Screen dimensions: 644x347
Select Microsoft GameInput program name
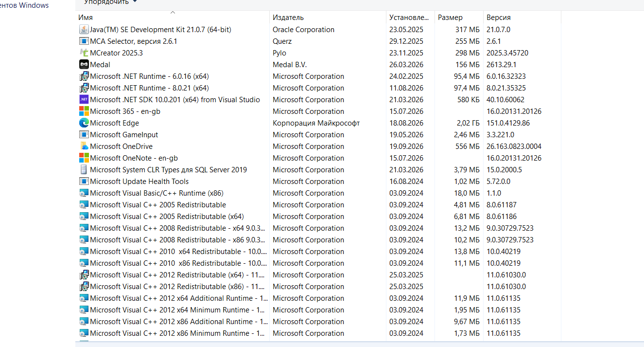[124, 135]
